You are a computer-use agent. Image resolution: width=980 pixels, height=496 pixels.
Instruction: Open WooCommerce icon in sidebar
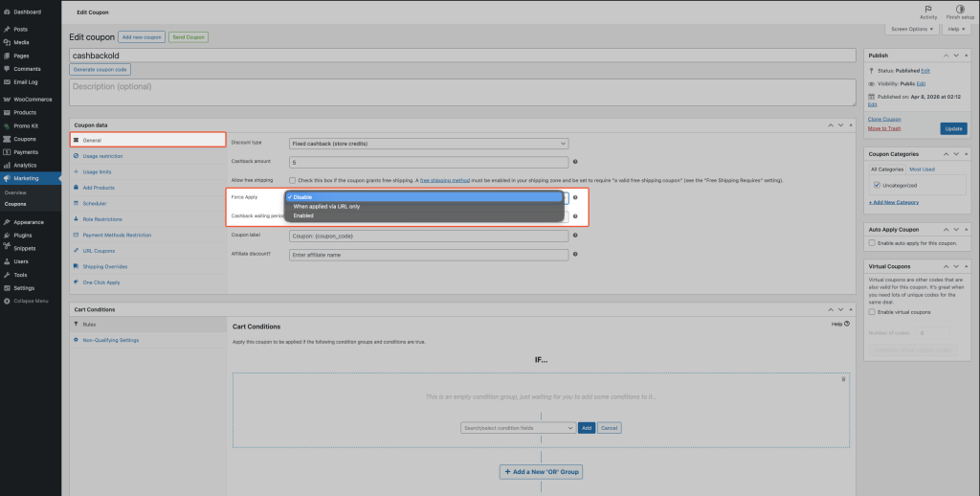[7, 100]
